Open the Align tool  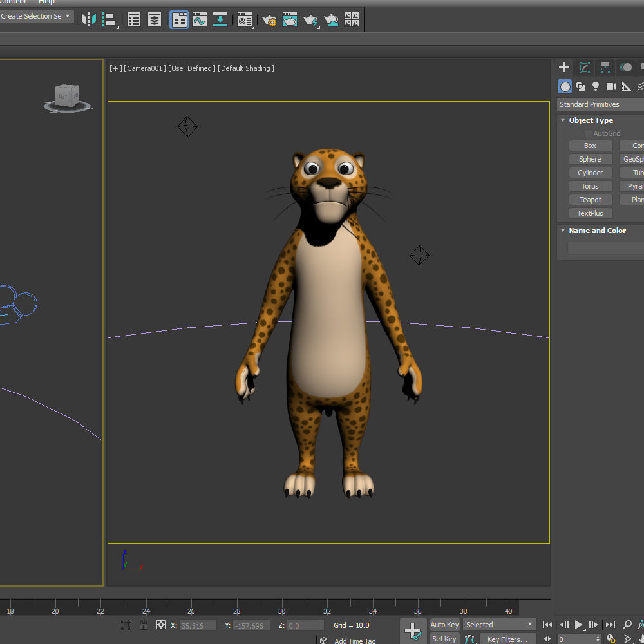click(x=109, y=20)
